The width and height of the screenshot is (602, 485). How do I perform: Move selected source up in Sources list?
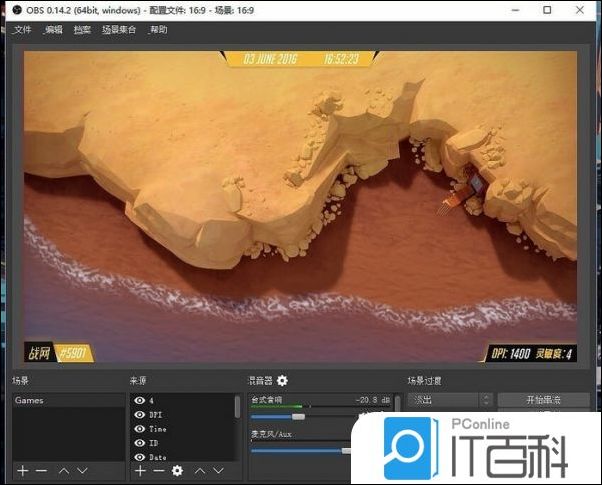[200, 470]
